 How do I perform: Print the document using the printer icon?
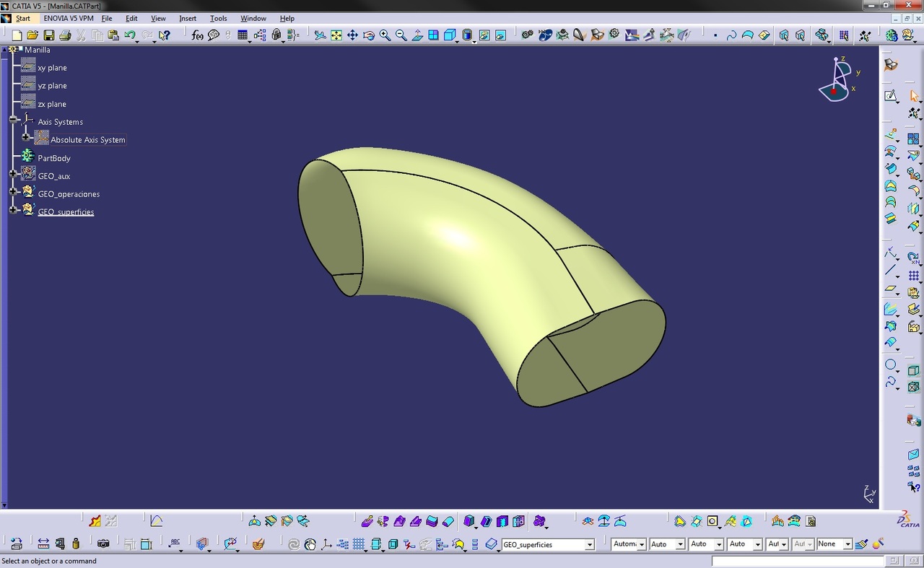pyautogui.click(x=65, y=35)
